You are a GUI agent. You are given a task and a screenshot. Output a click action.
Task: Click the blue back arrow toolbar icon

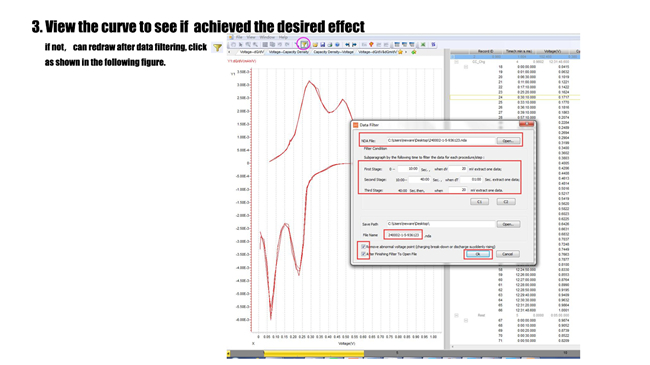pyautogui.click(x=347, y=44)
